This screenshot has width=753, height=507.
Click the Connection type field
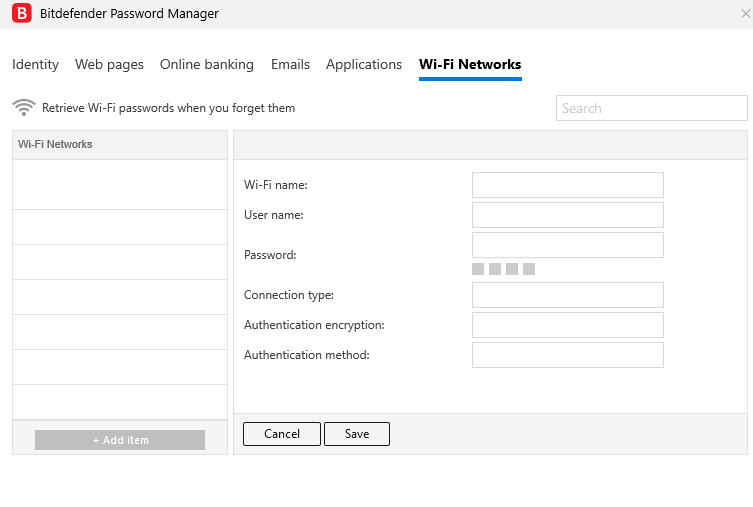click(567, 295)
